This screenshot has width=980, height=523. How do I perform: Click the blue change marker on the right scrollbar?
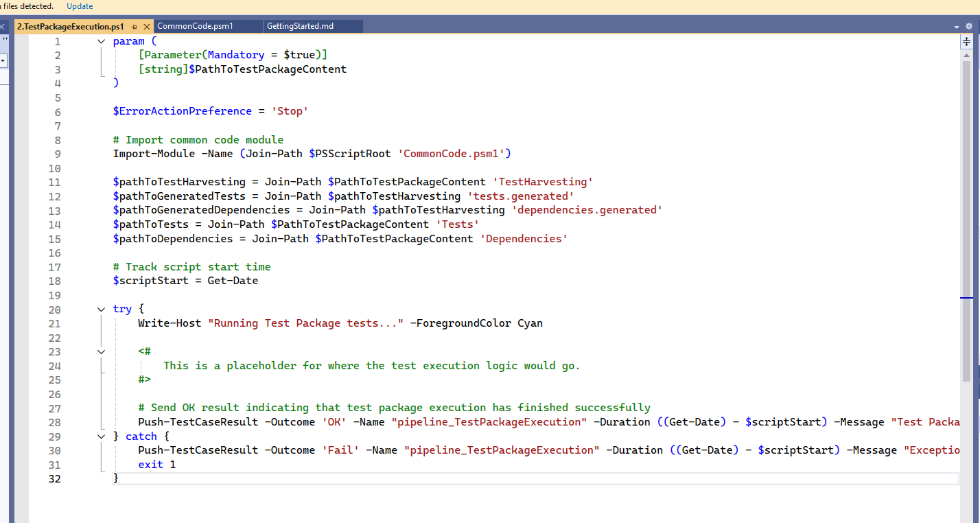968,299
